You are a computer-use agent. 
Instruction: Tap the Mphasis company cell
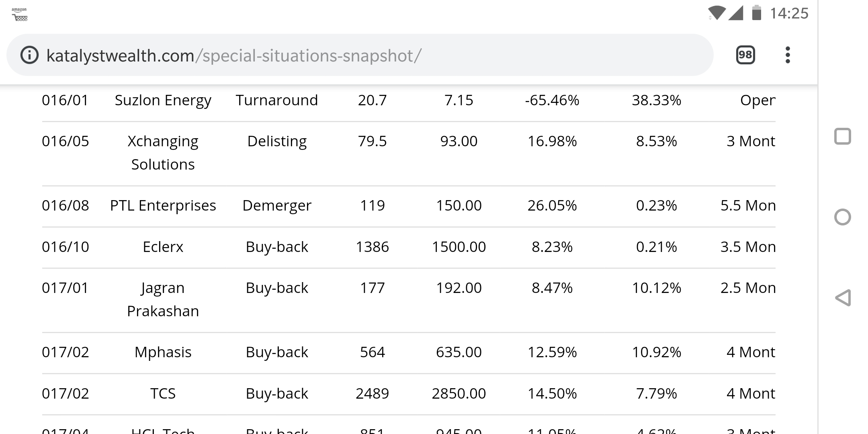point(163,352)
